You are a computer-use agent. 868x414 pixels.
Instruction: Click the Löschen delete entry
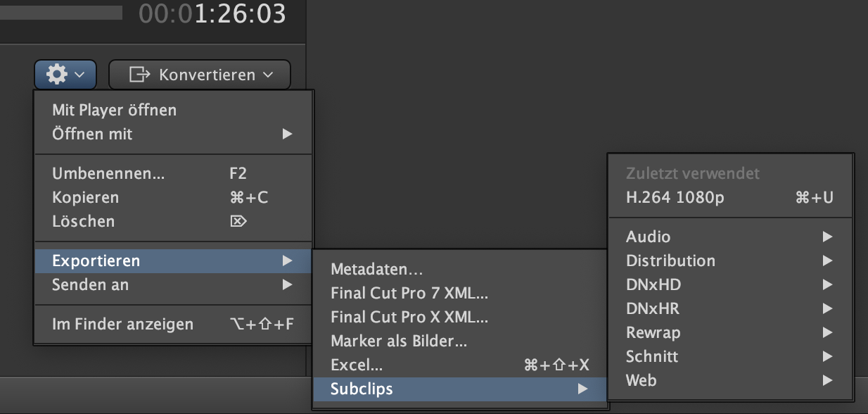point(173,221)
